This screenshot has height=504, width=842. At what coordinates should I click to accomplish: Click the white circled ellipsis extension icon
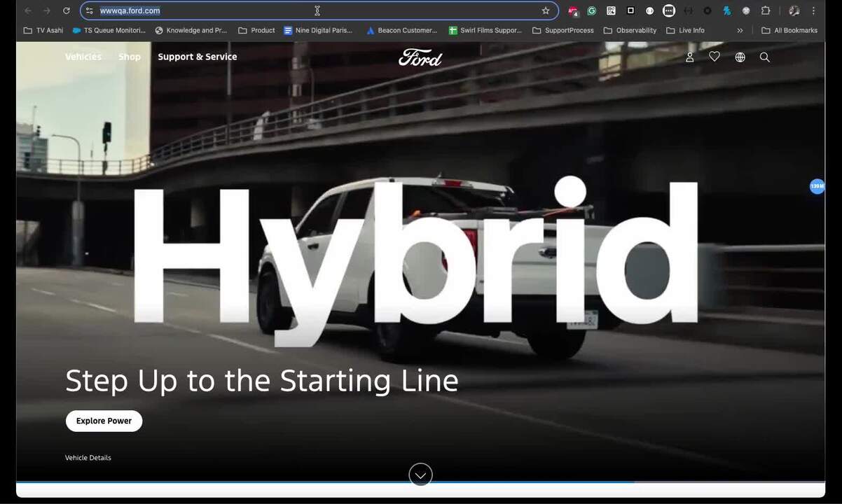669,10
